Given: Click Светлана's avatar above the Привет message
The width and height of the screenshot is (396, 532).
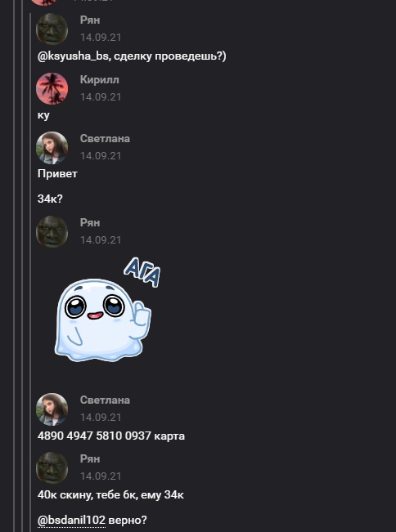Looking at the screenshot, I should point(52,148).
